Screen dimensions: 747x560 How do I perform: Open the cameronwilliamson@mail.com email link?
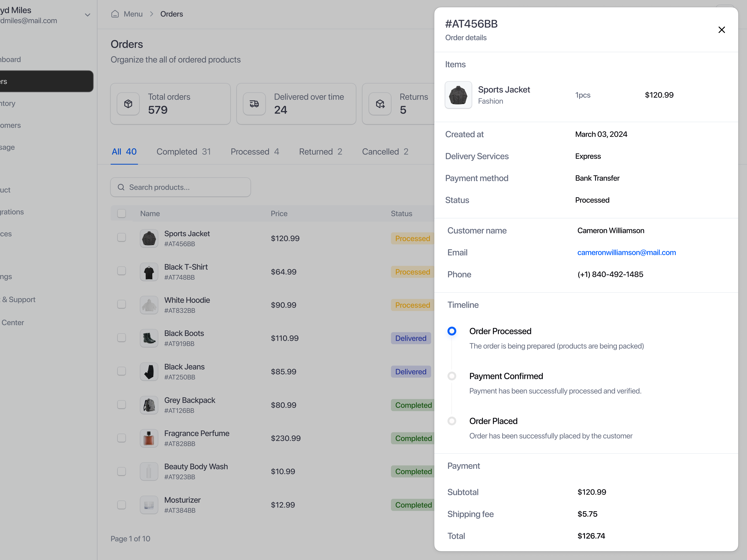[x=626, y=253]
